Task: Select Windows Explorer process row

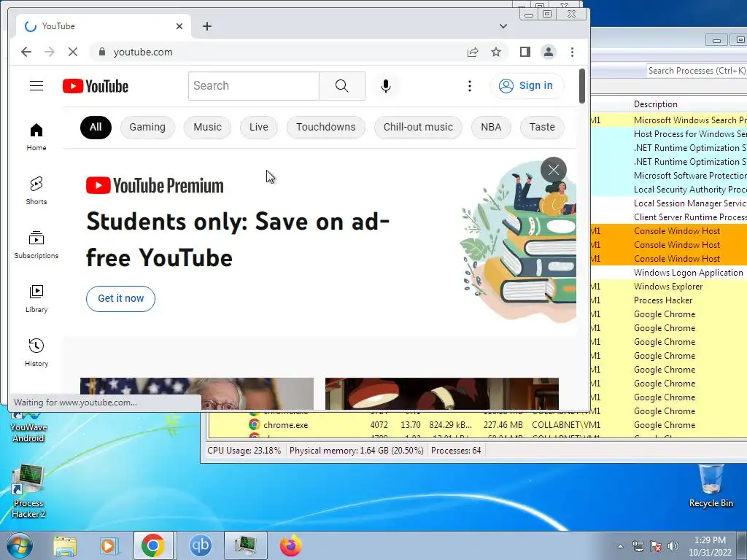Action: pos(669,286)
